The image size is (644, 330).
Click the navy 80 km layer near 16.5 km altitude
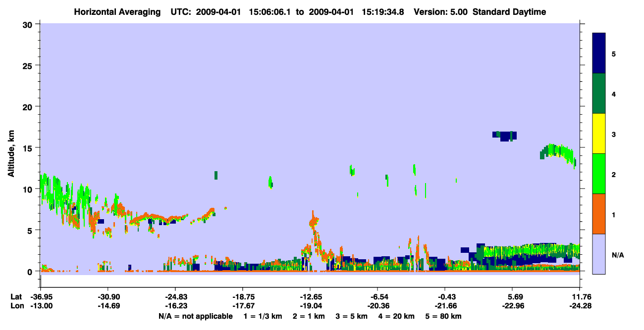click(505, 136)
